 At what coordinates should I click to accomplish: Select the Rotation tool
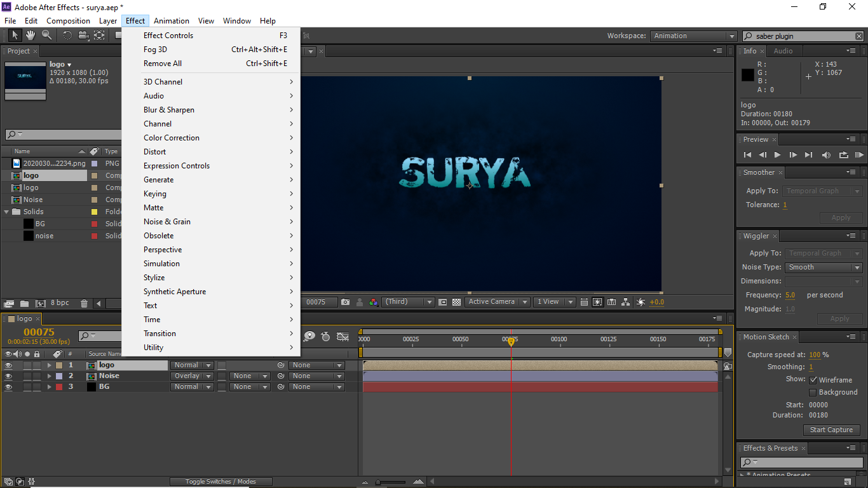pos(67,36)
